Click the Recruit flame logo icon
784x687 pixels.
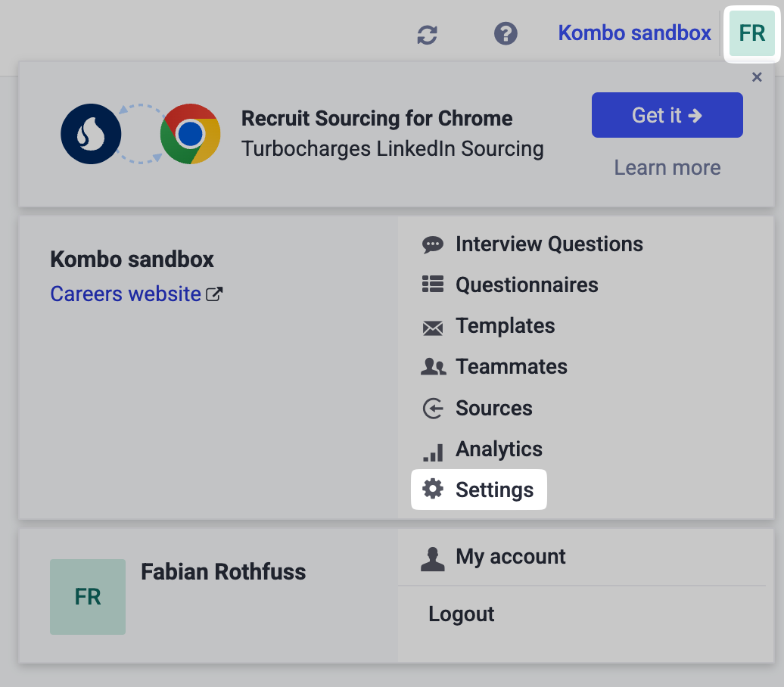click(91, 134)
